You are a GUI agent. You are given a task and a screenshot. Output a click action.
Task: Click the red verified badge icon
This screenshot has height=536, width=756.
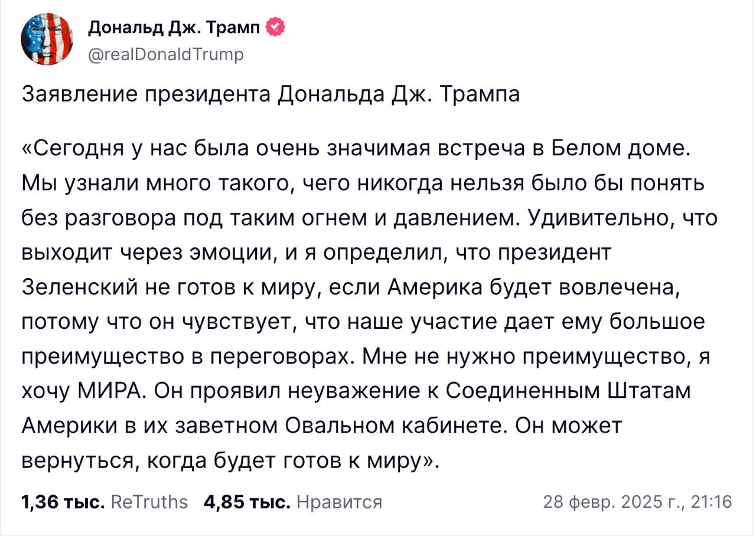pos(276,27)
